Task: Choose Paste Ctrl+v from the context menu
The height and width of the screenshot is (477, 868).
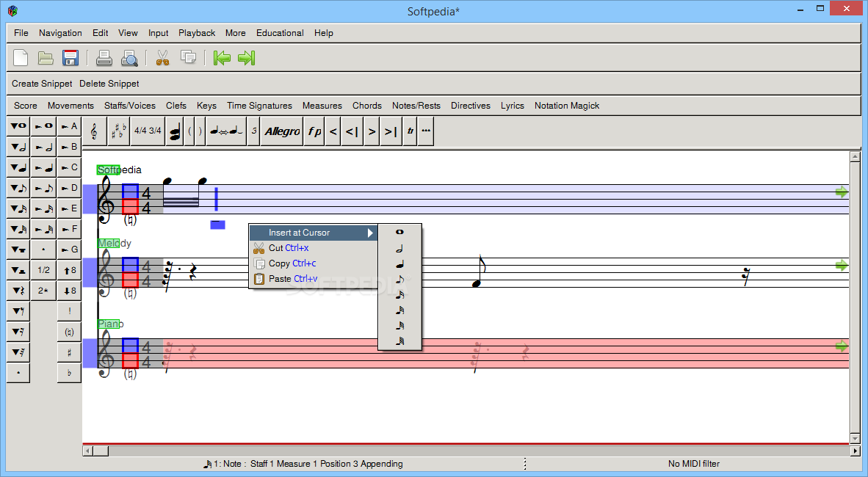Action: (x=314, y=279)
